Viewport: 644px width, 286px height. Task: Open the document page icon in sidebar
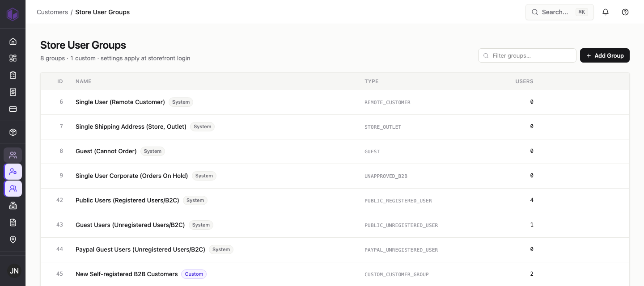[13, 223]
